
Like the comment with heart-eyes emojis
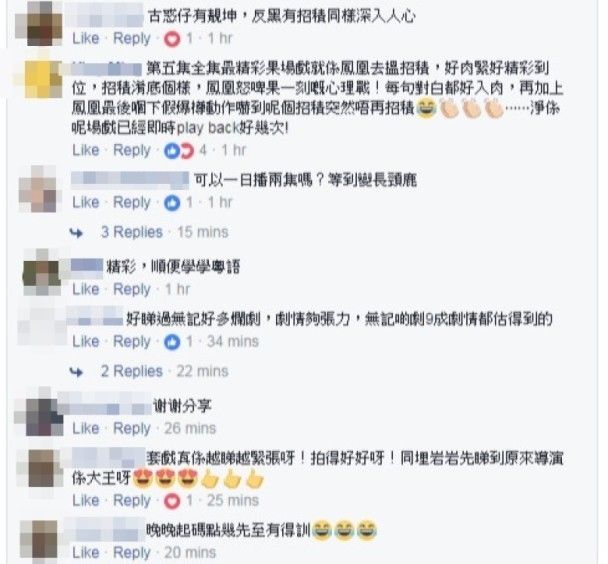pyautogui.click(x=86, y=500)
